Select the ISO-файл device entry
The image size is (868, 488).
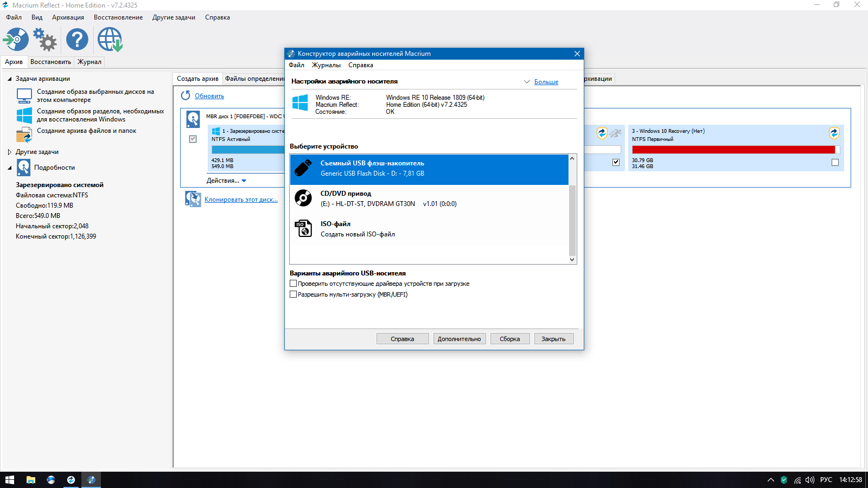tap(429, 229)
